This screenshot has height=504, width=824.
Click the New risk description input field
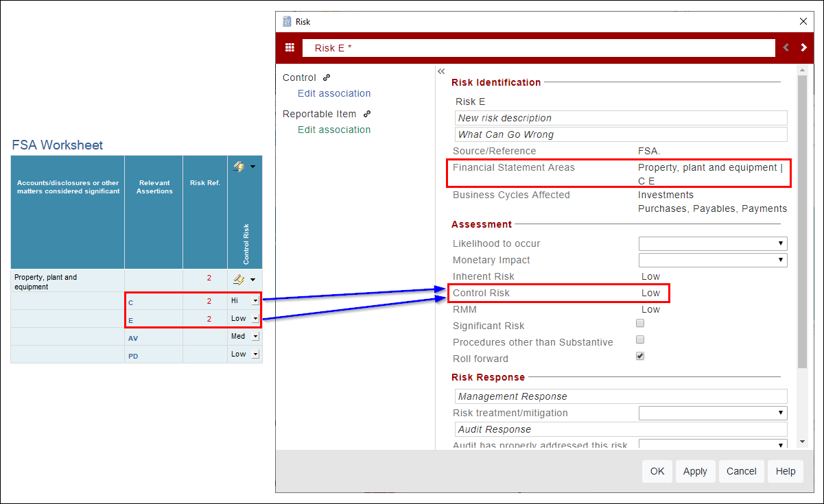620,117
